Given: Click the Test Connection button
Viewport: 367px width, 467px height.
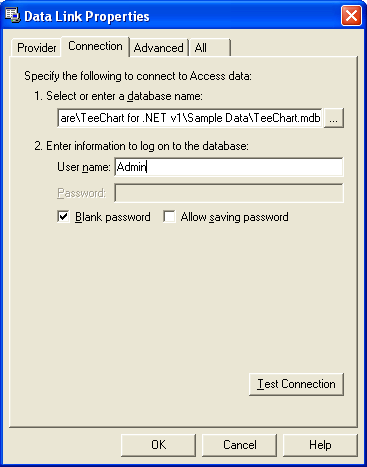Looking at the screenshot, I should click(x=296, y=384).
